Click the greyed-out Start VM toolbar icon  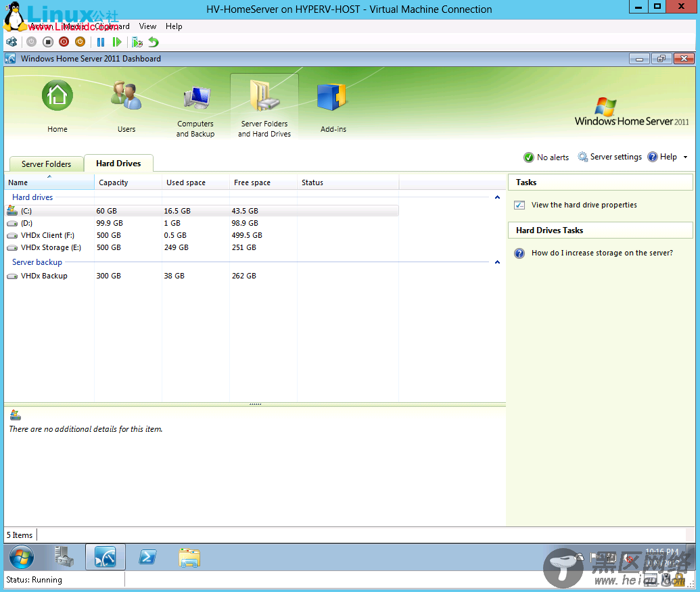coord(31,42)
